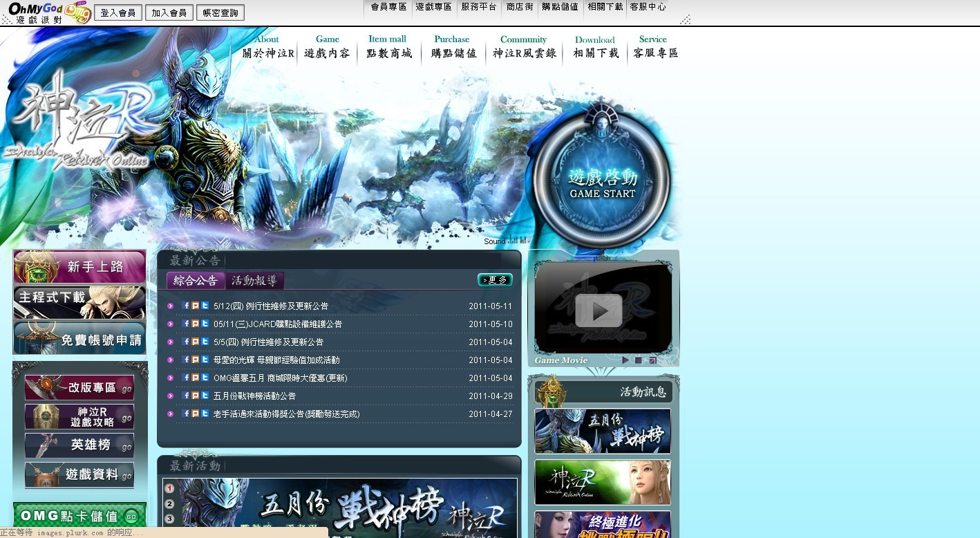Toggle the Sound control under banner
Viewport: 980px width, 538px height.
[507, 241]
